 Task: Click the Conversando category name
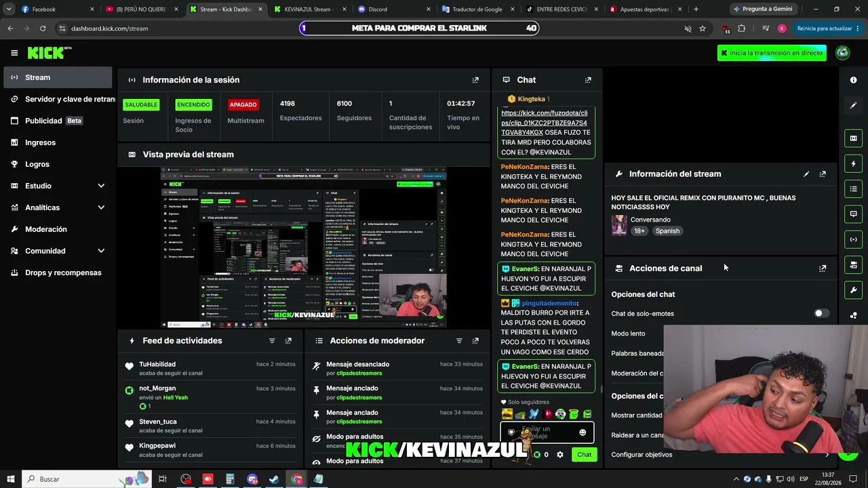click(650, 220)
